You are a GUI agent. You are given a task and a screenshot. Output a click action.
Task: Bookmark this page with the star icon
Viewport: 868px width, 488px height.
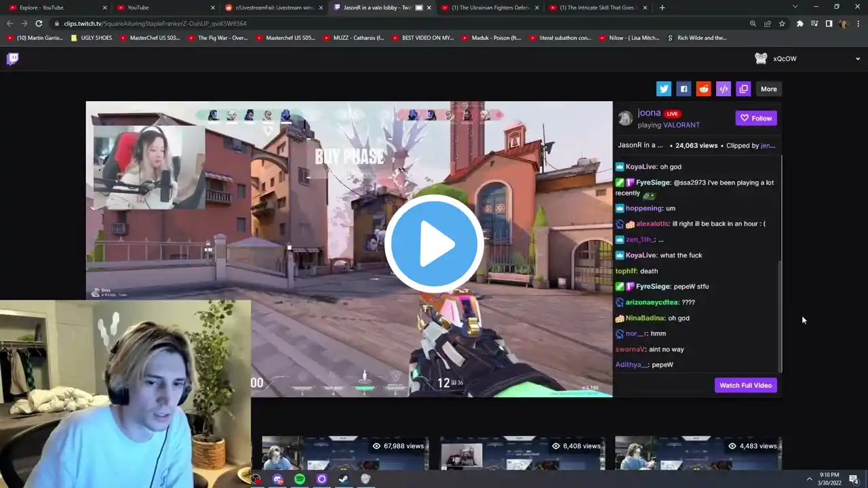point(782,23)
